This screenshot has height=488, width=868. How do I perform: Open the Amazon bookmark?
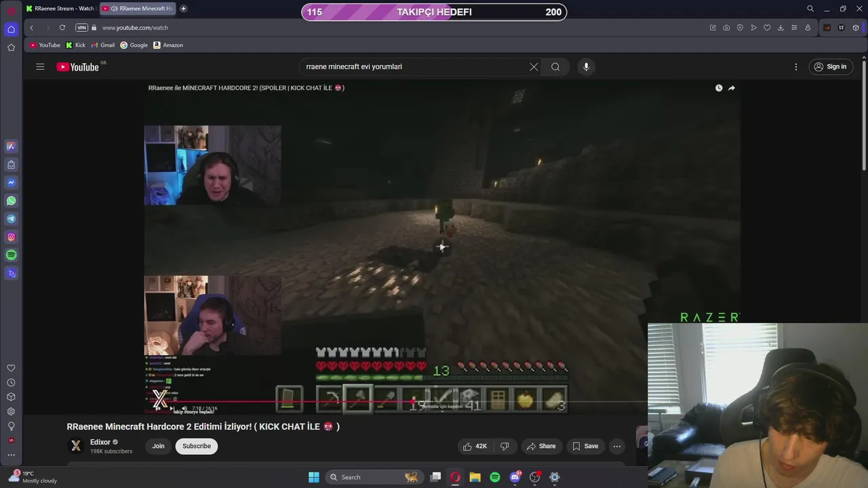[167, 45]
